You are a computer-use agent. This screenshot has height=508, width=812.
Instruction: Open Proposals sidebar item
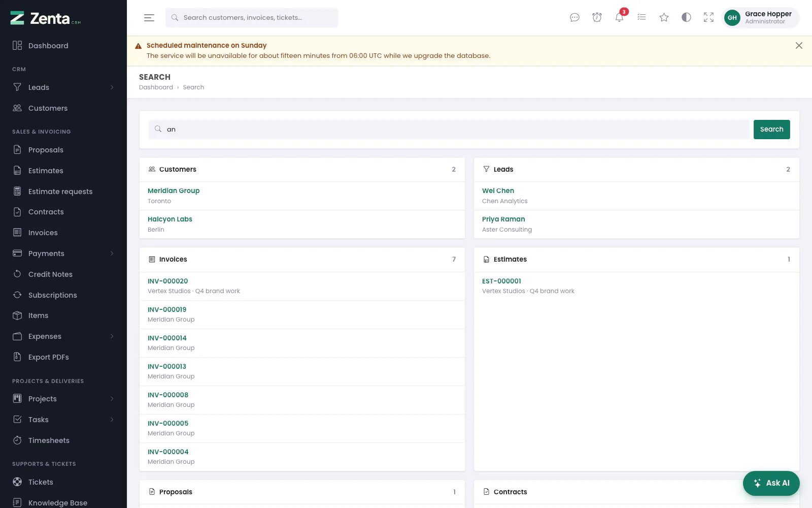coord(63,150)
